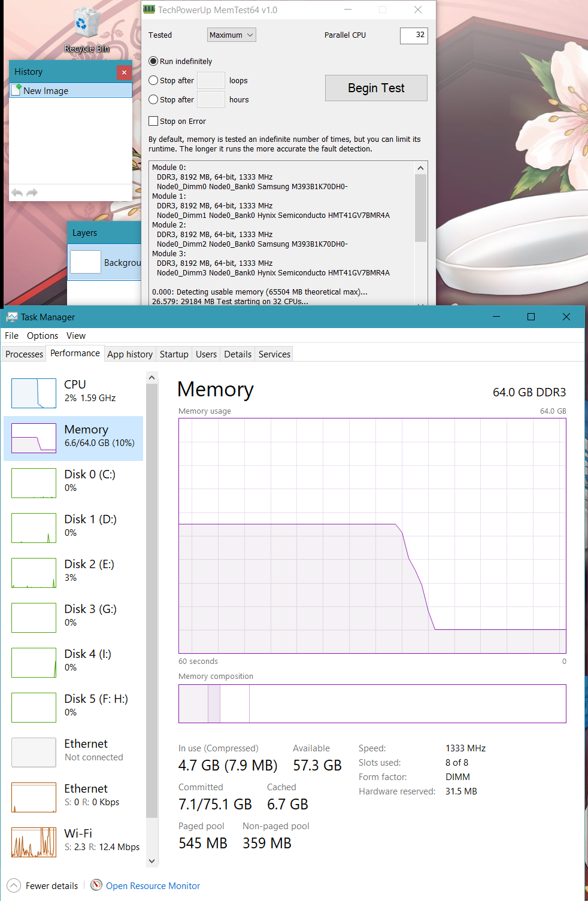588x901 pixels.
Task: Select the Ethernet entry showing 0 Kbps
Action: (74, 797)
